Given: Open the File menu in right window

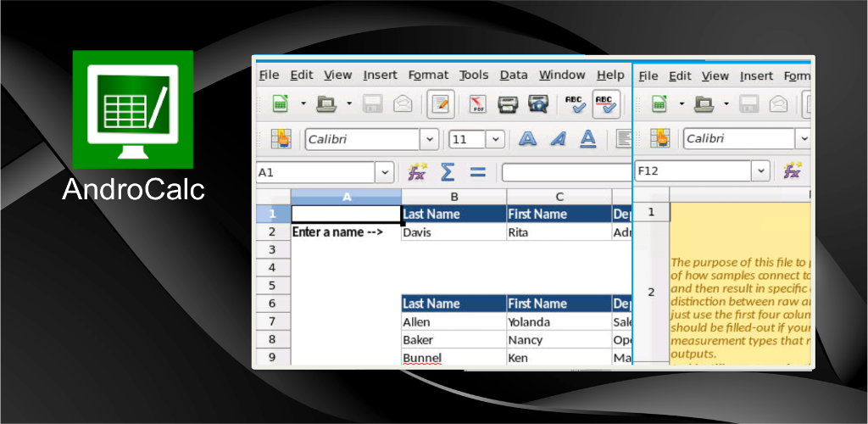Looking at the screenshot, I should (x=648, y=75).
